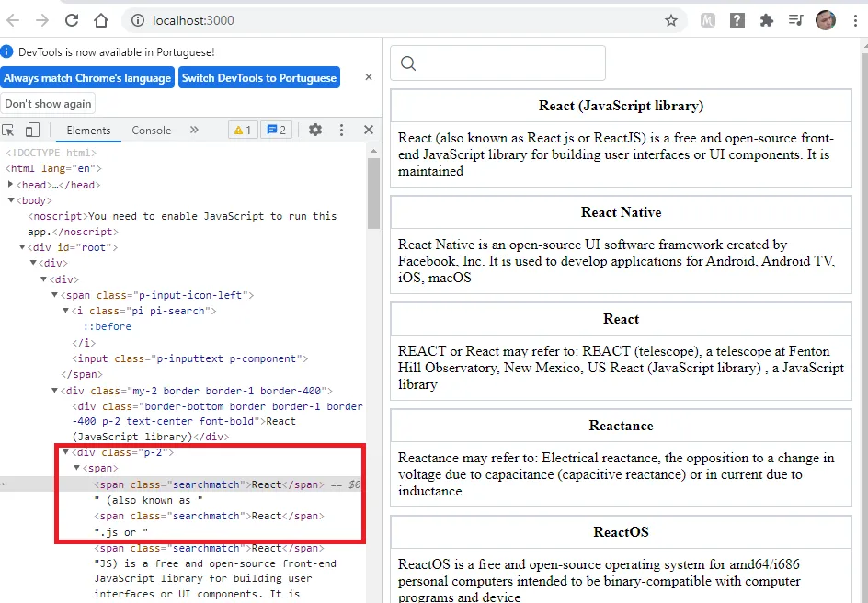Screen dimensions: 868x603
Task: Select the html lang="en" line
Action: [53, 168]
